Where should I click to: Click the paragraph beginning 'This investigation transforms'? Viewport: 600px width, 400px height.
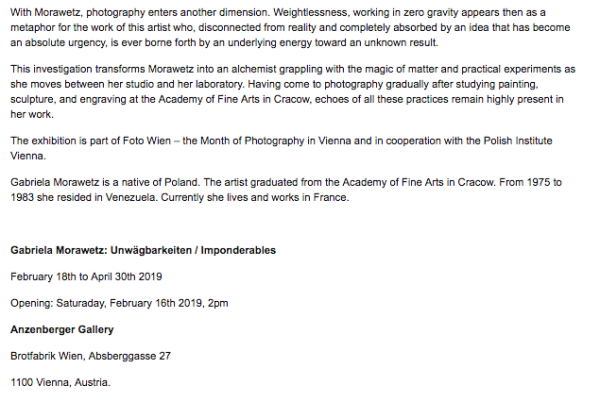[x=293, y=91]
